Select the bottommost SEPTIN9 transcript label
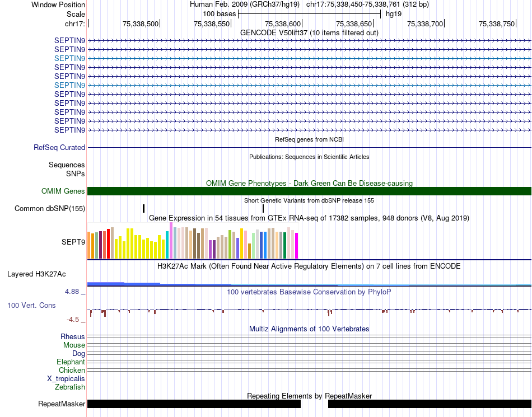The width and height of the screenshot is (532, 417). [x=69, y=130]
